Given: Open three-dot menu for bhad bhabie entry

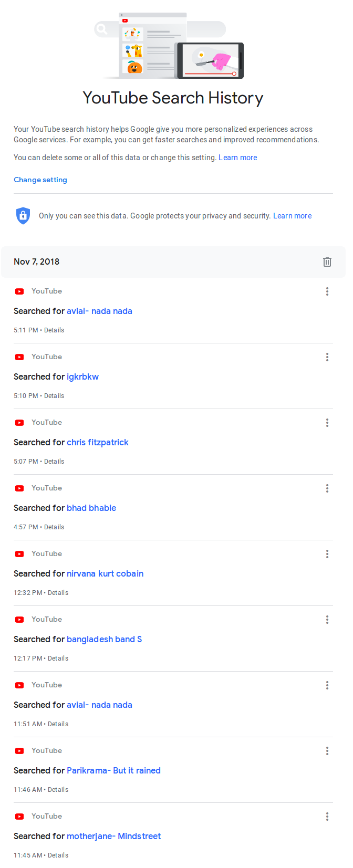Looking at the screenshot, I should [327, 488].
